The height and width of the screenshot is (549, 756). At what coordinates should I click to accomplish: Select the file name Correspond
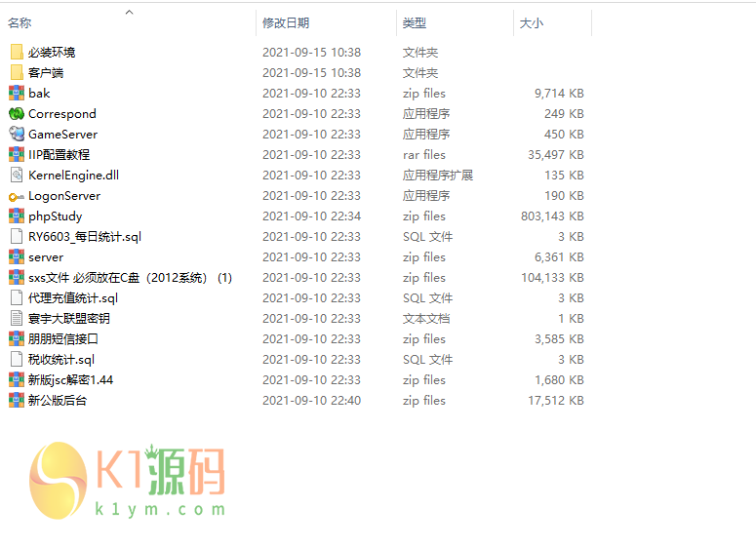pos(62,114)
